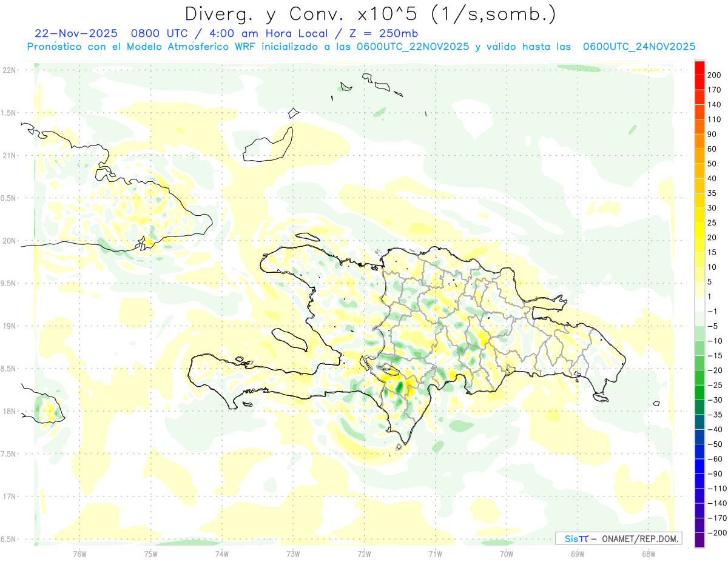Screen dimensions: 728x562
Task: Click the '90' colorbar label
Action: pos(712,134)
